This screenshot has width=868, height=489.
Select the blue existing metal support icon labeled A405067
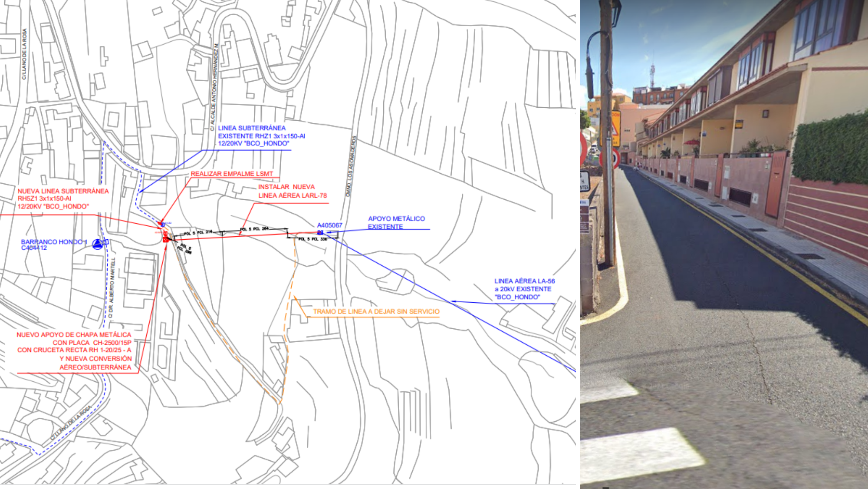click(x=320, y=232)
